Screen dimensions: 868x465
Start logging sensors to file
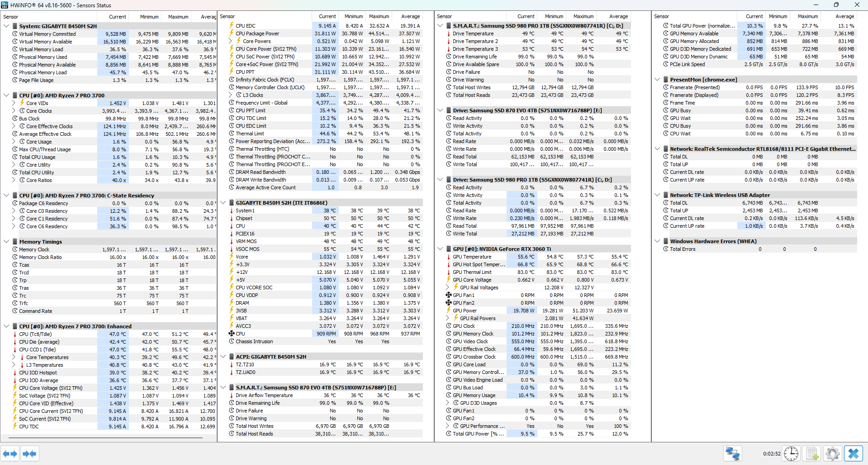click(x=812, y=453)
